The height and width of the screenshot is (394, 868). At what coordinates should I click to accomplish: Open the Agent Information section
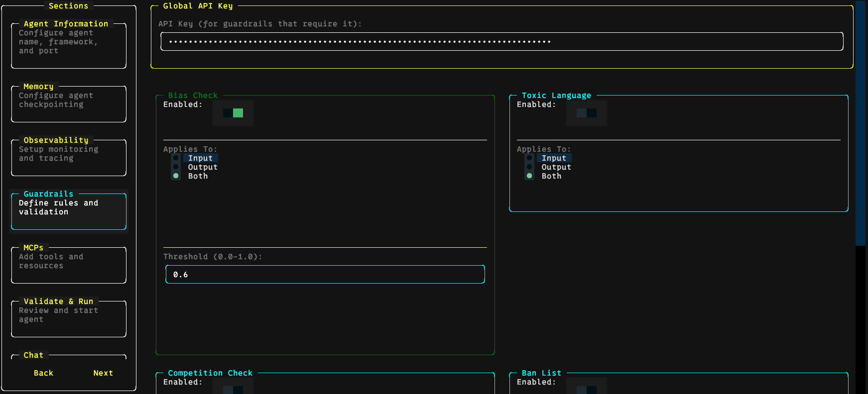point(69,45)
